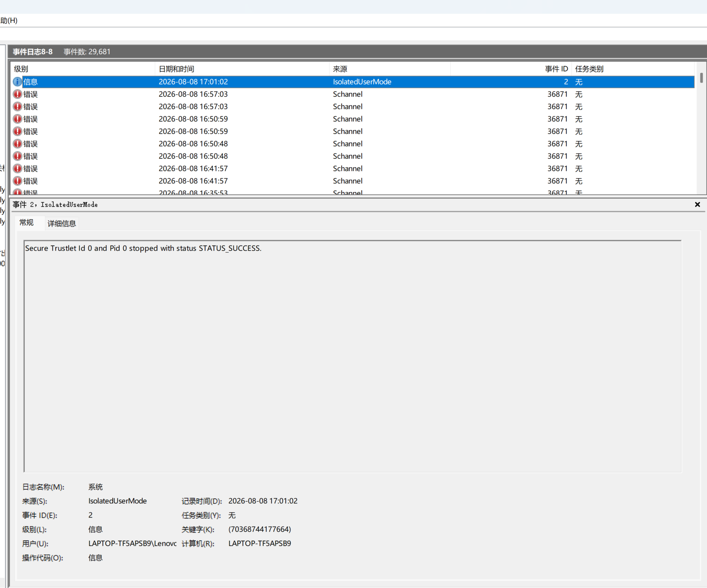The image size is (707, 588).
Task: Sort events by the 级别 column header
Action: [x=83, y=69]
